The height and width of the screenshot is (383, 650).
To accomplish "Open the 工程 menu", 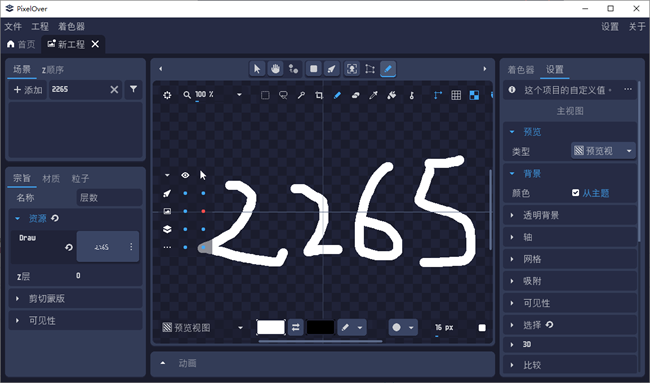I will (x=40, y=27).
